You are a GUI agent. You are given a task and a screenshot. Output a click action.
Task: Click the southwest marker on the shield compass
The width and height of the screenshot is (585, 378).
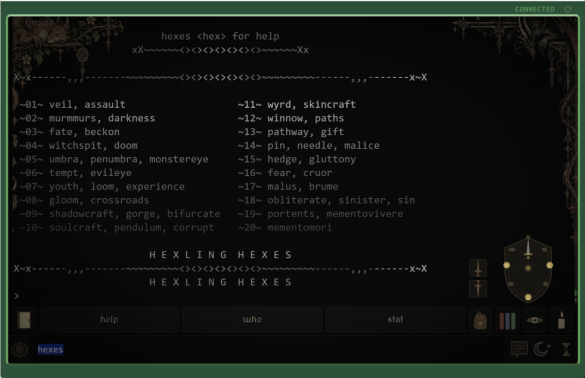click(x=511, y=284)
